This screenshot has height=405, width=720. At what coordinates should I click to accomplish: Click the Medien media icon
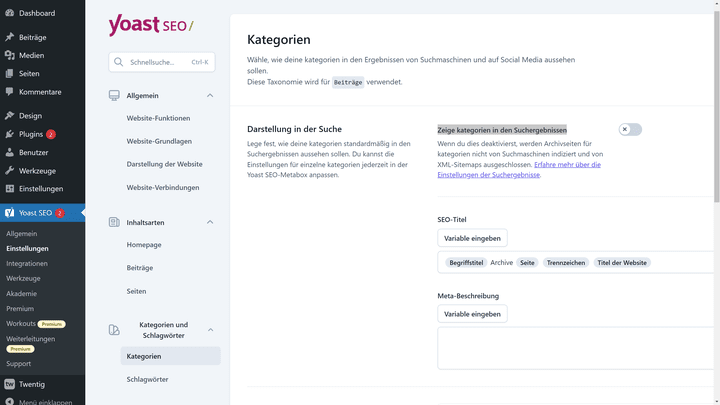coord(10,55)
